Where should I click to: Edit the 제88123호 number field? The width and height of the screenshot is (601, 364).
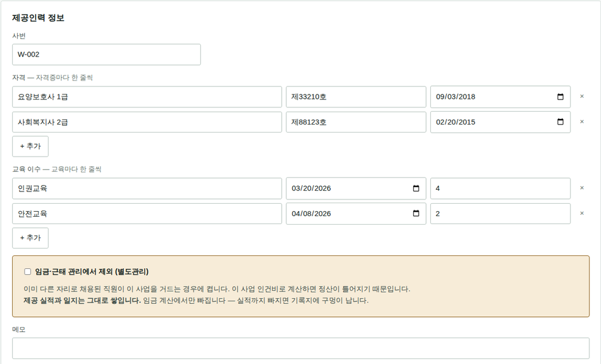pyautogui.click(x=356, y=122)
